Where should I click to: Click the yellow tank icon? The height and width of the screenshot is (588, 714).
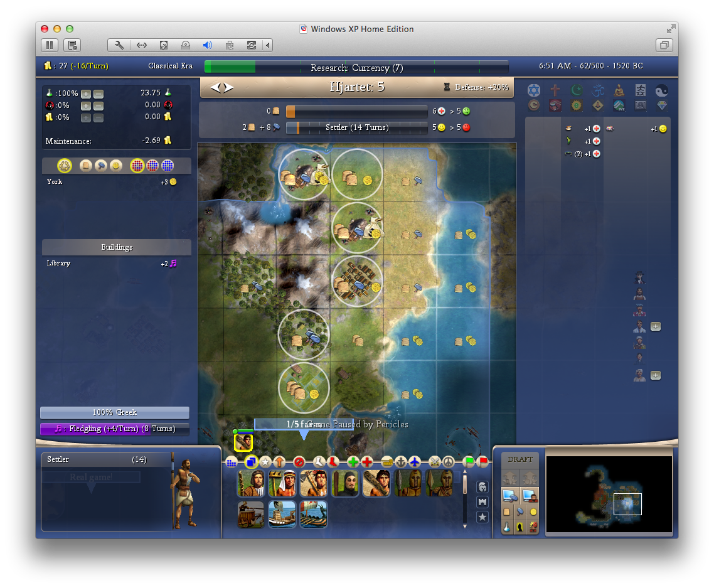(386, 462)
